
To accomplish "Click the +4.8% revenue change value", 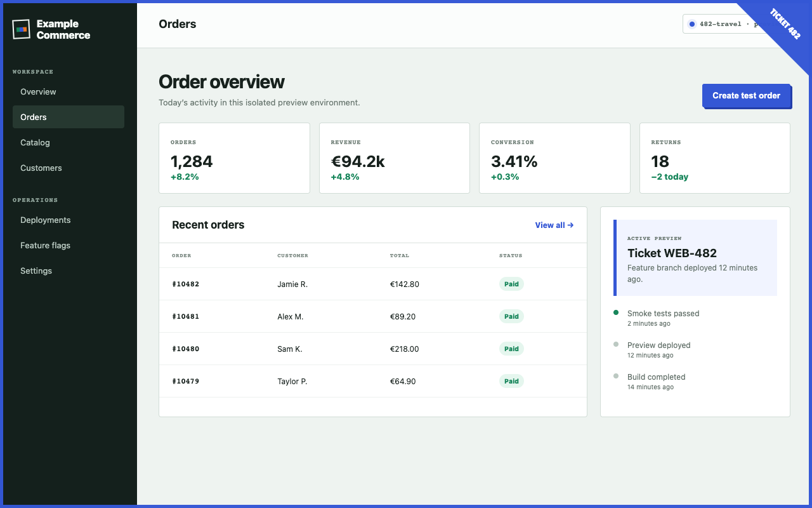I will [x=345, y=177].
